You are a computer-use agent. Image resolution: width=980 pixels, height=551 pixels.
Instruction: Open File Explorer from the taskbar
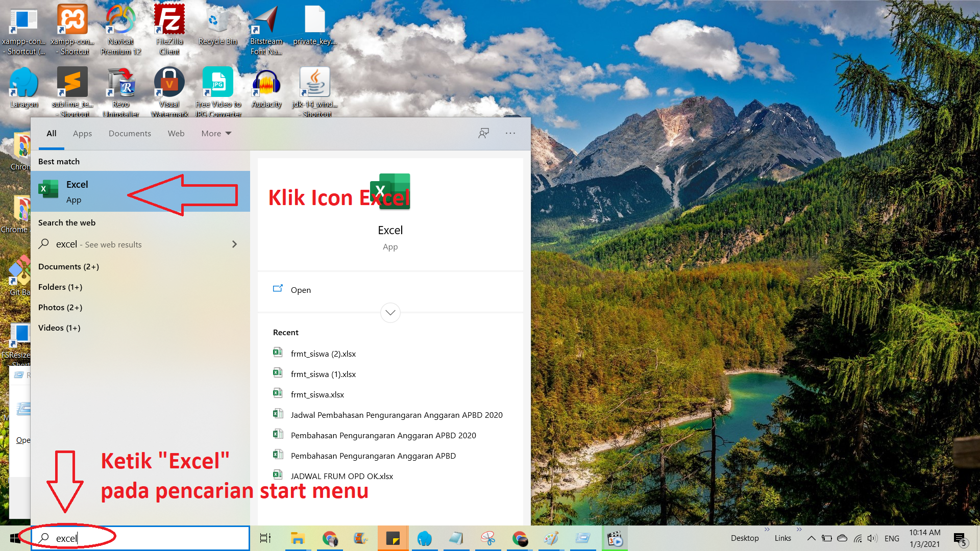pos(298,538)
